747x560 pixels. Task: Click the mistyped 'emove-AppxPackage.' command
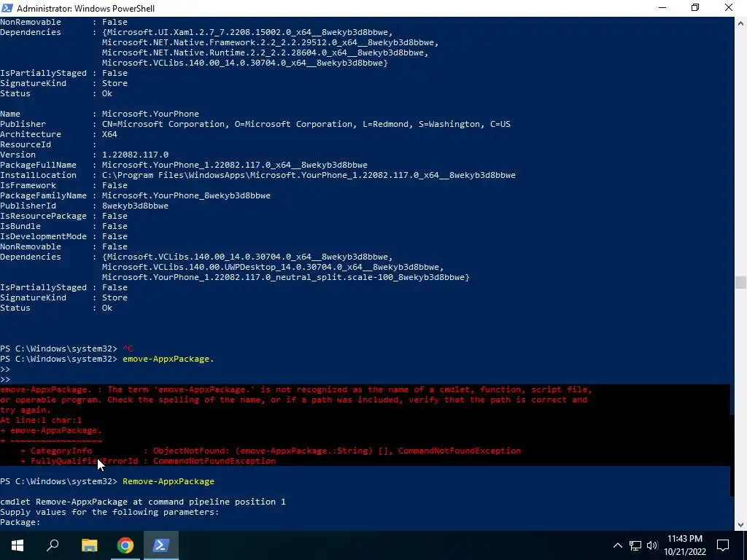pyautogui.click(x=169, y=359)
